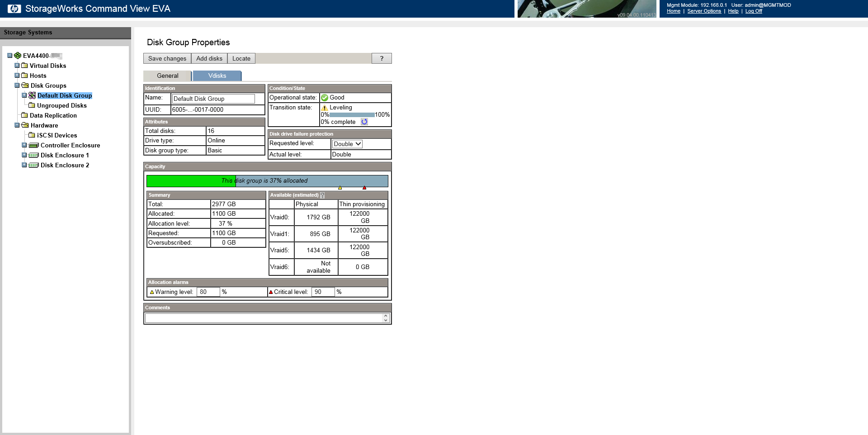
Task: Click the 37% allocated capacity bar
Action: point(267,181)
